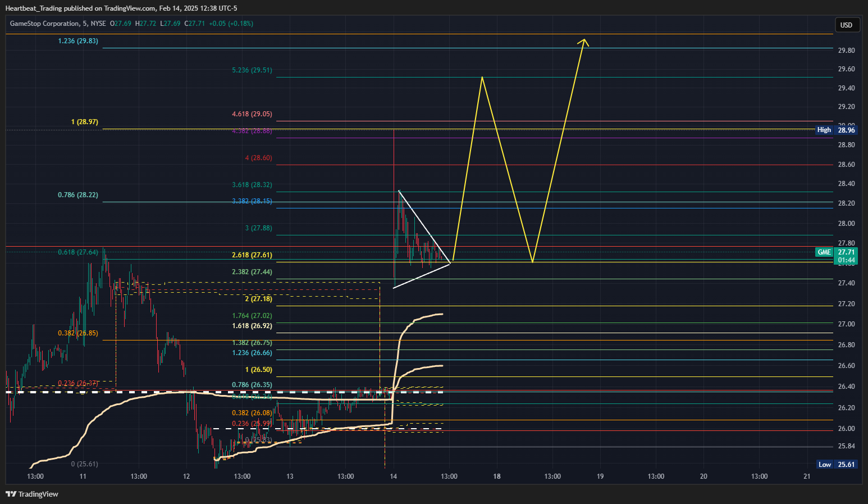Click date label 18 on time axis

coord(497,476)
